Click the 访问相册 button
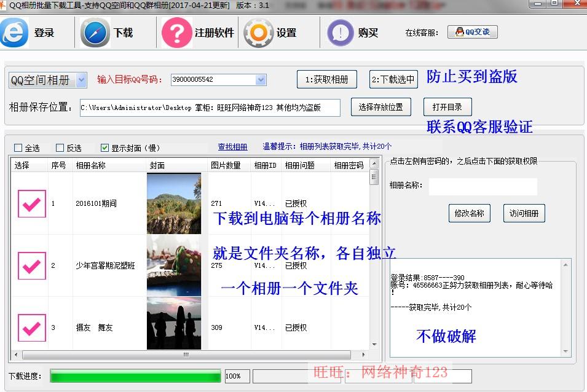This screenshot has height=392, width=587. point(524,213)
